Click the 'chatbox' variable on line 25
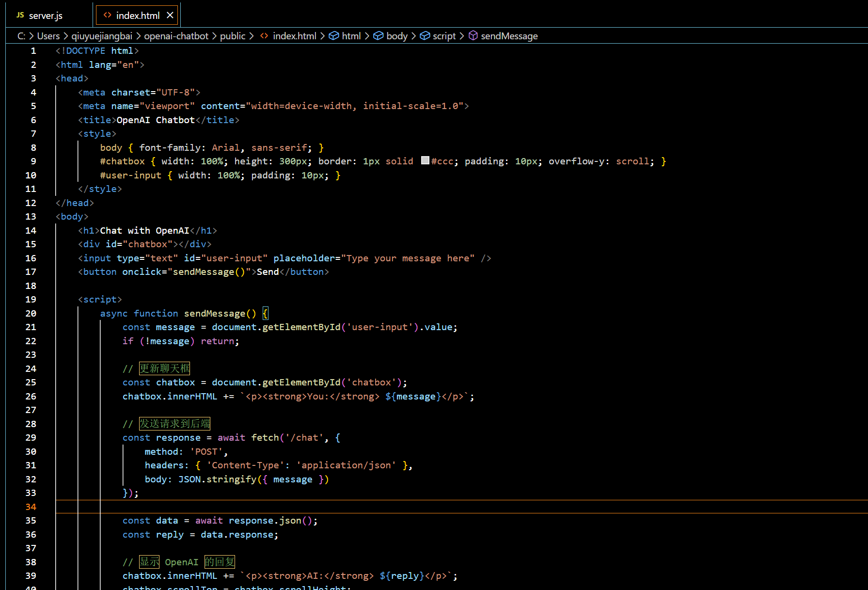Viewport: 868px width, 590px height. 175,382
